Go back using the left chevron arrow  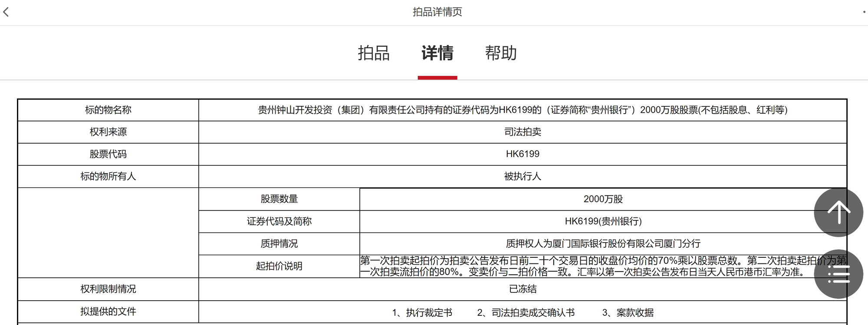pos(6,12)
